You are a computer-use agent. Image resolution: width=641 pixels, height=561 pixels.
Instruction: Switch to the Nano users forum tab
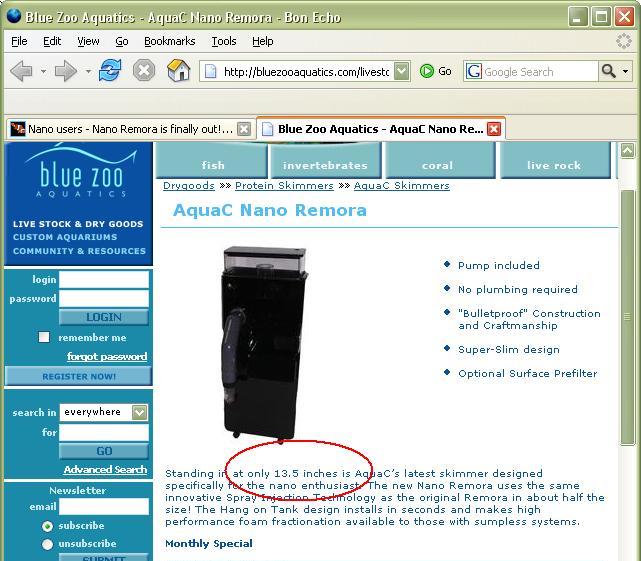tap(128, 129)
